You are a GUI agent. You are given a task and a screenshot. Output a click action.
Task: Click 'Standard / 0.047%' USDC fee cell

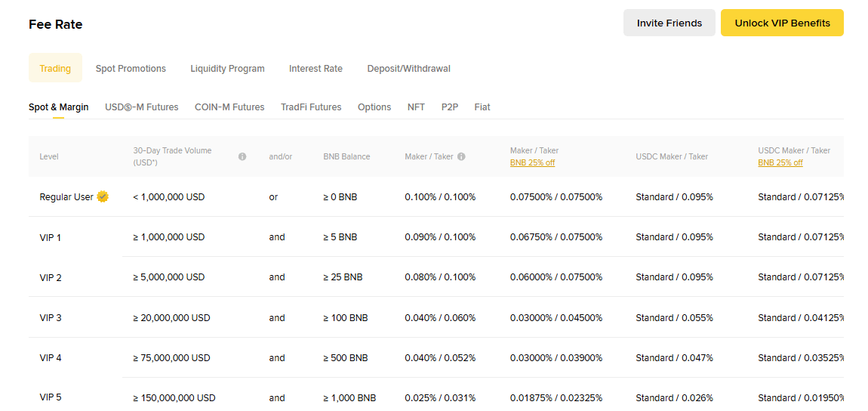tap(674, 358)
